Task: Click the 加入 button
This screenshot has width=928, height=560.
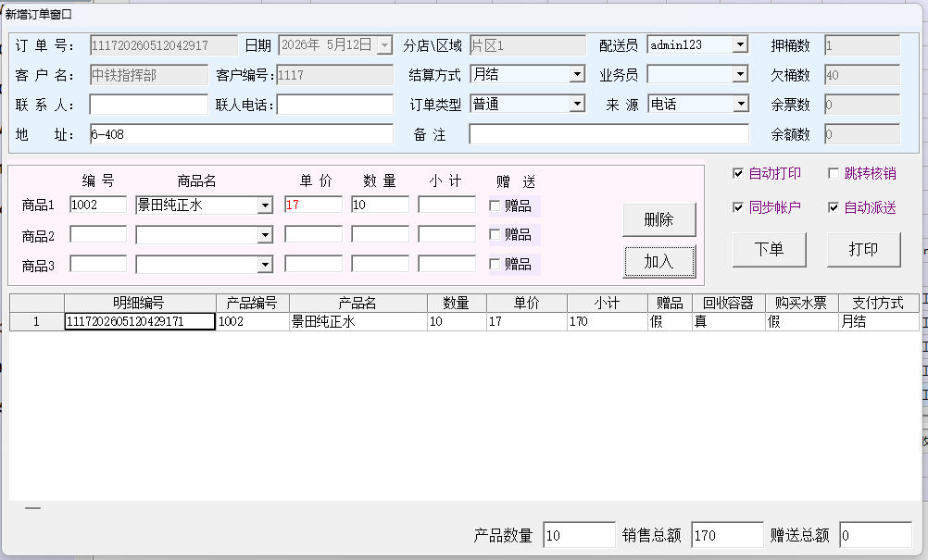Action: pos(658,261)
